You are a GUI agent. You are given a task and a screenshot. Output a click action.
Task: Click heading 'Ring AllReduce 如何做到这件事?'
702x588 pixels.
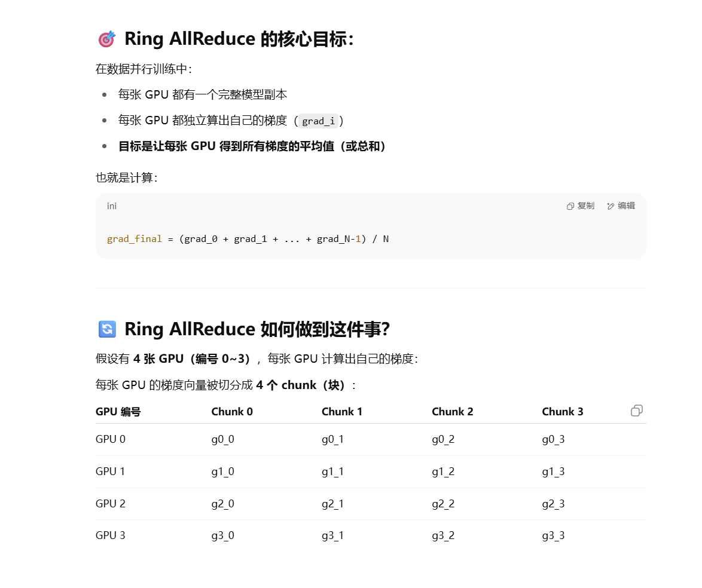pyautogui.click(x=257, y=329)
